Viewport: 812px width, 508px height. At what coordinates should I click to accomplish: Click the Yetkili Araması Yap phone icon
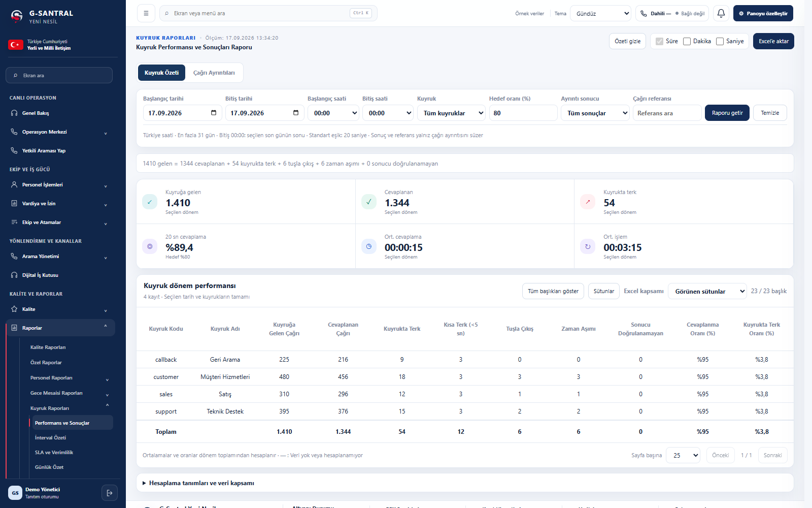coord(14,151)
